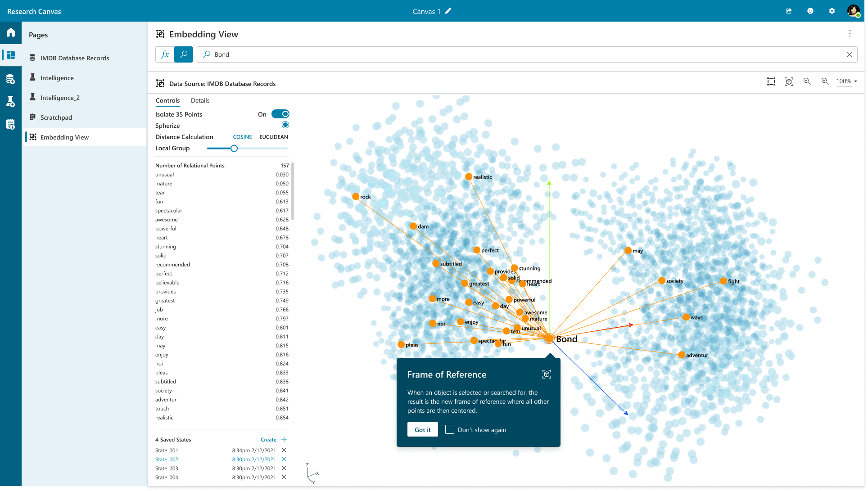Screen dimensions: 868x491
Task: Switch to the Details tab
Action: click(200, 100)
